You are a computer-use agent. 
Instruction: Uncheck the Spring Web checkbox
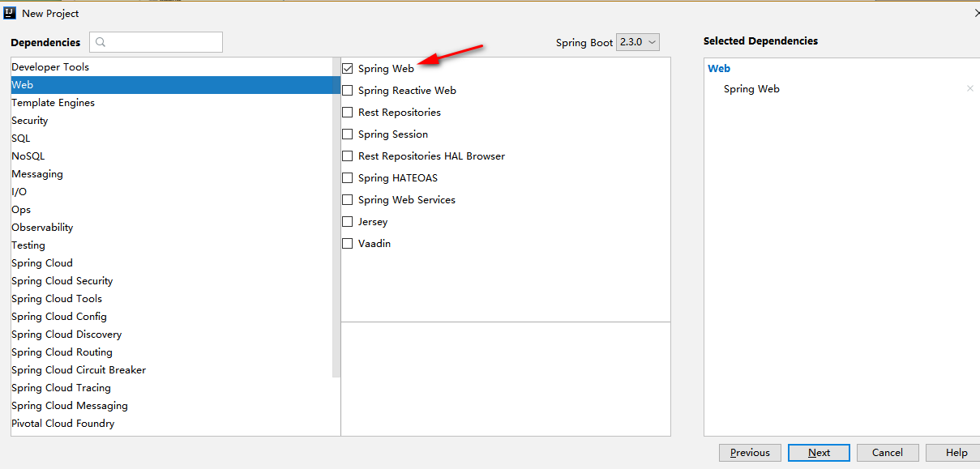348,69
